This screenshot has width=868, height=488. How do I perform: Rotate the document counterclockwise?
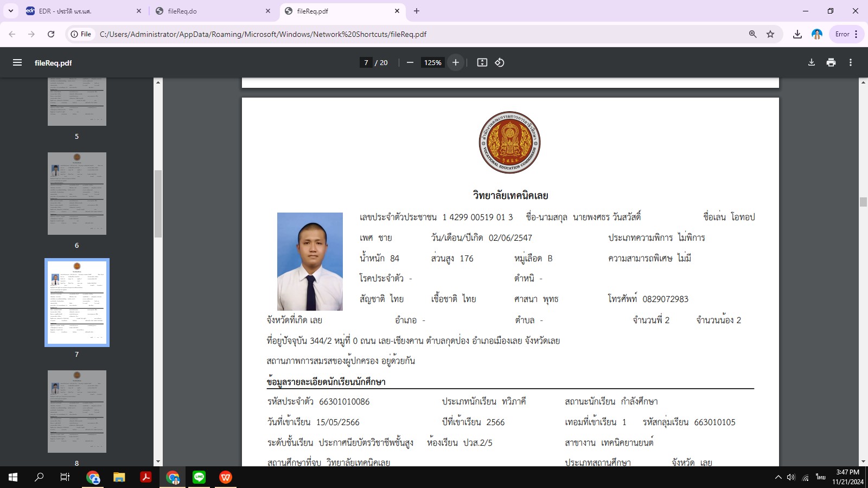tap(500, 62)
